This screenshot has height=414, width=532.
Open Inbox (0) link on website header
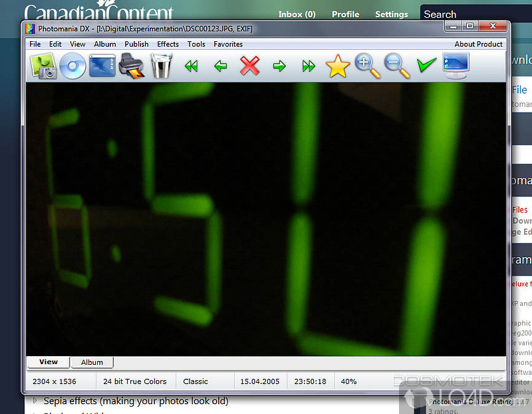pos(297,14)
